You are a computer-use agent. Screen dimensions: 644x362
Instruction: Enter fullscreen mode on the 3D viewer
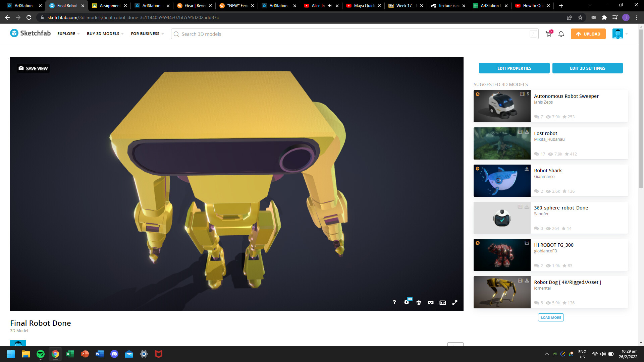[x=455, y=302]
